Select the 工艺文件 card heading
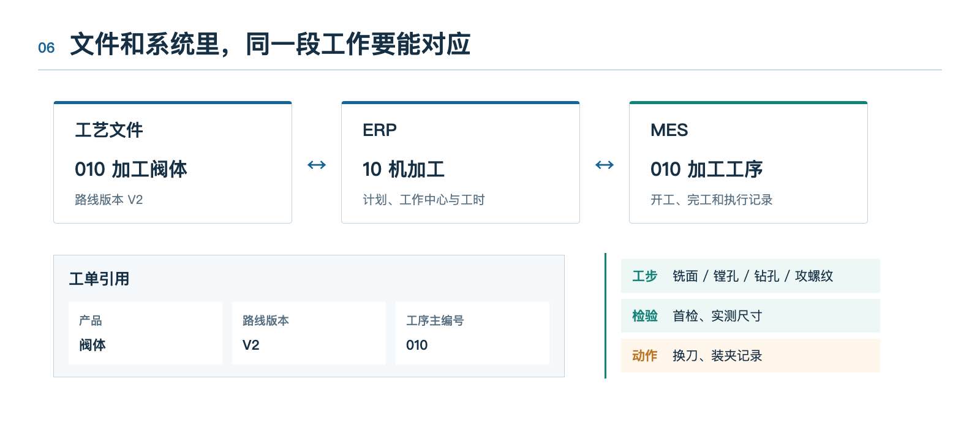 click(109, 130)
